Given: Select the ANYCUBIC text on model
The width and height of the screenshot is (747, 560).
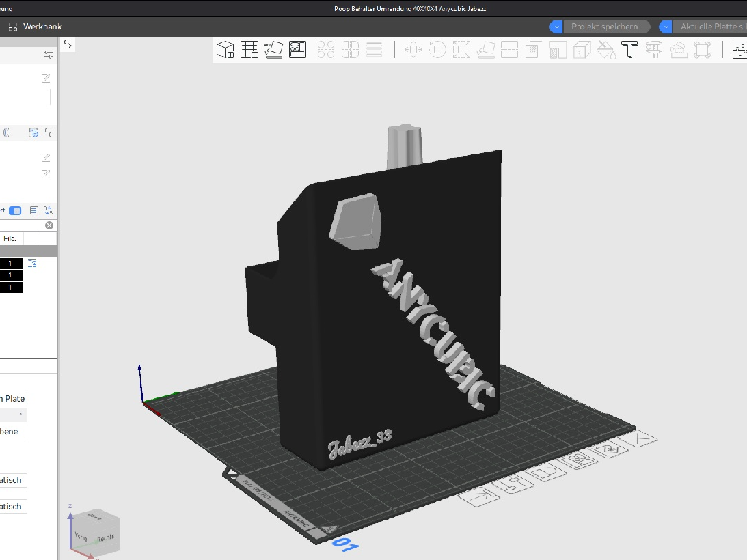Looking at the screenshot, I should [x=434, y=334].
